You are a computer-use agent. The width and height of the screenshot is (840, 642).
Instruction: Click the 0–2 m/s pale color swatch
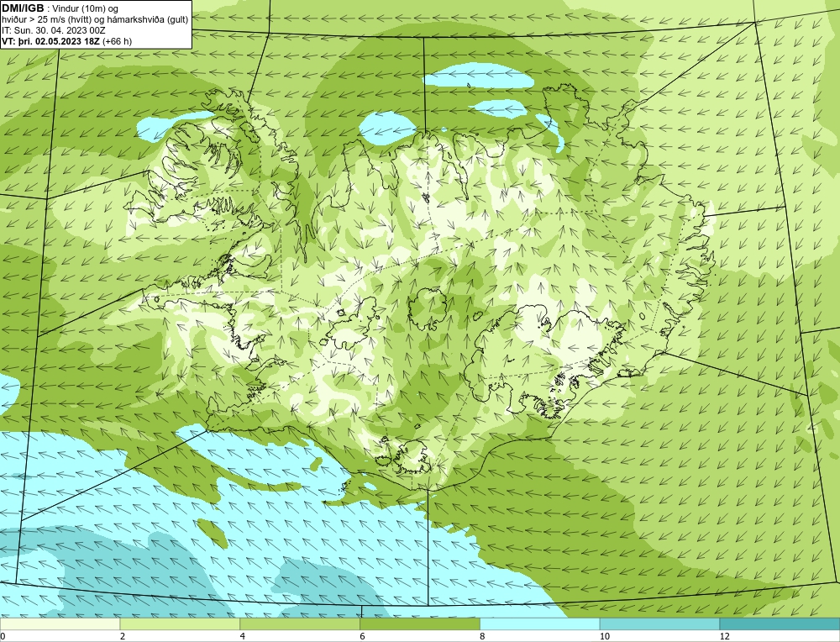pos(60,624)
